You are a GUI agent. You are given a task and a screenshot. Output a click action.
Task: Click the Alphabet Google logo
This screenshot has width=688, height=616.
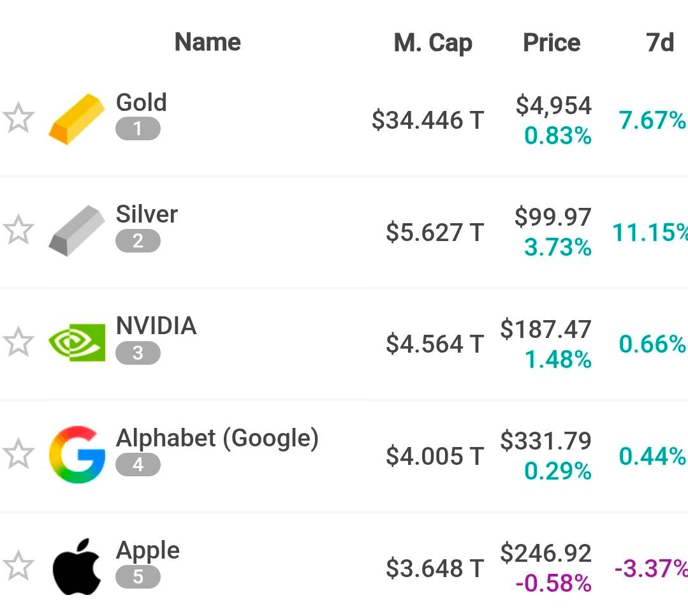pos(77,455)
